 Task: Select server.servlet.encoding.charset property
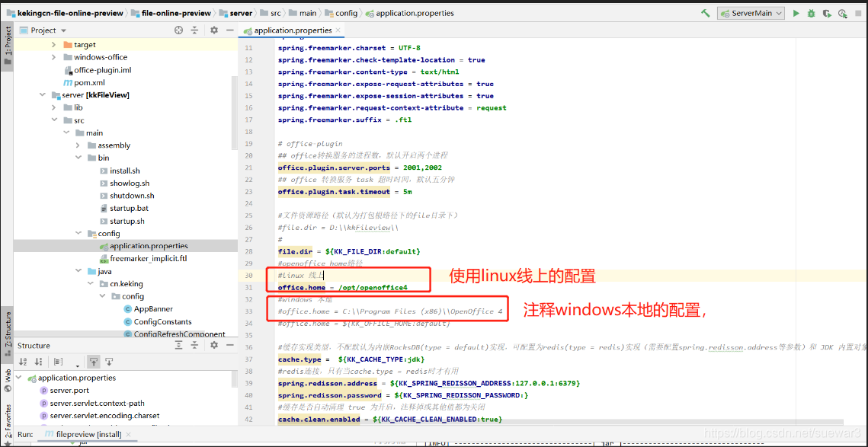(100, 416)
